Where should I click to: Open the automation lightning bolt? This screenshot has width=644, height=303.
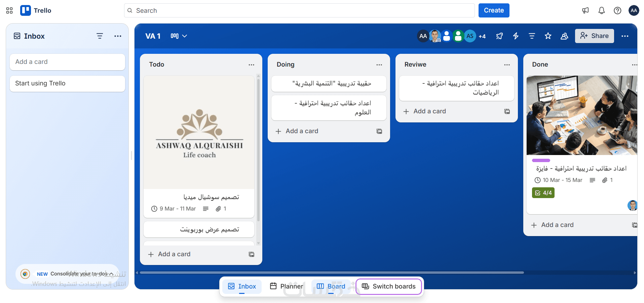click(516, 36)
